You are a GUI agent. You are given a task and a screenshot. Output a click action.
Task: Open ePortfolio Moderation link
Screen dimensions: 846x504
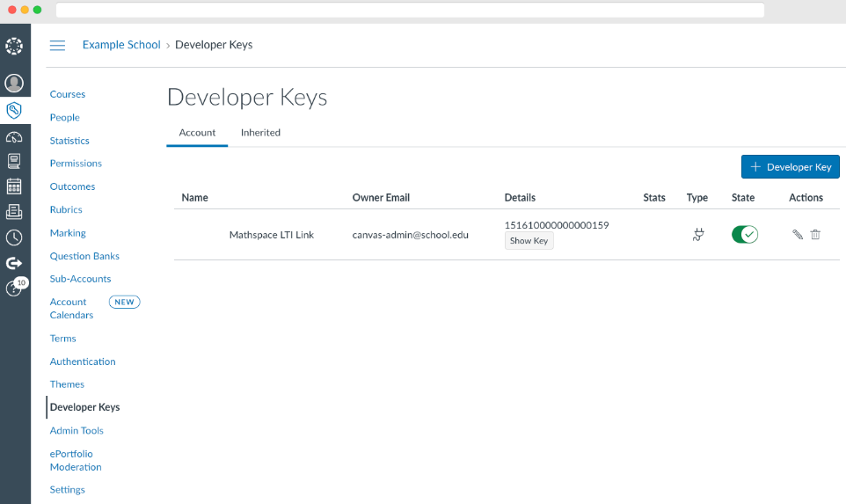coord(76,460)
